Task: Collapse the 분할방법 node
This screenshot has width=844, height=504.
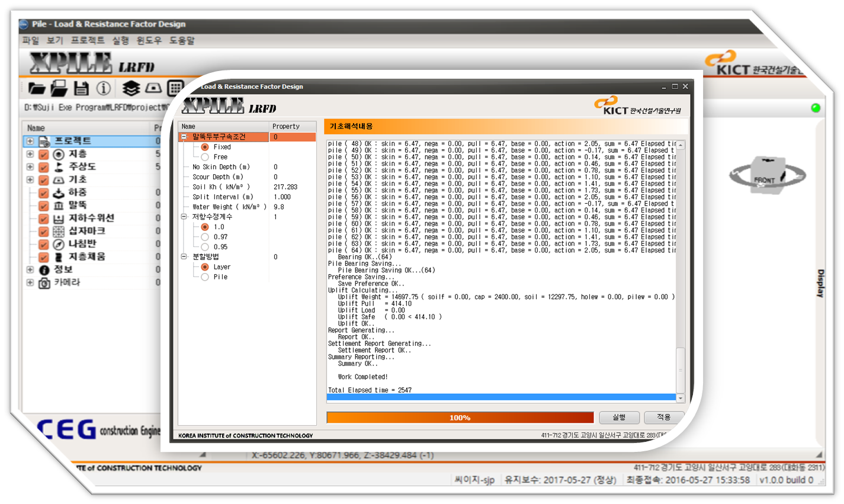Action: click(184, 257)
